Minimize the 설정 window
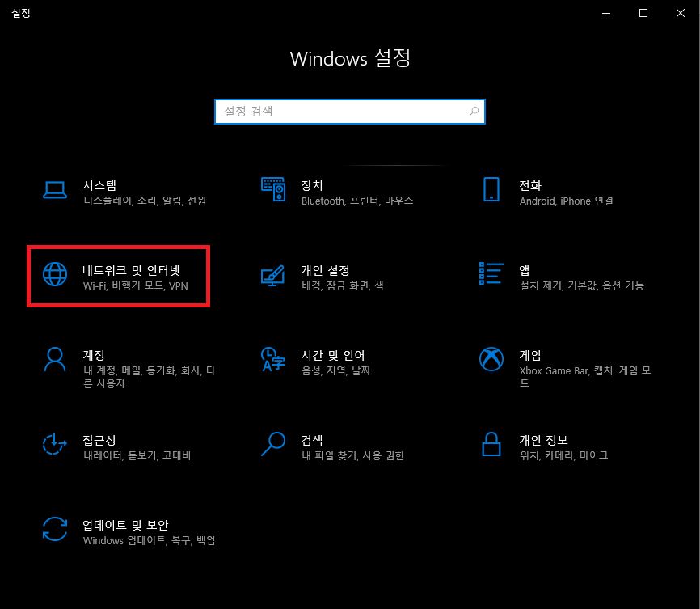The image size is (700, 609). tap(606, 13)
